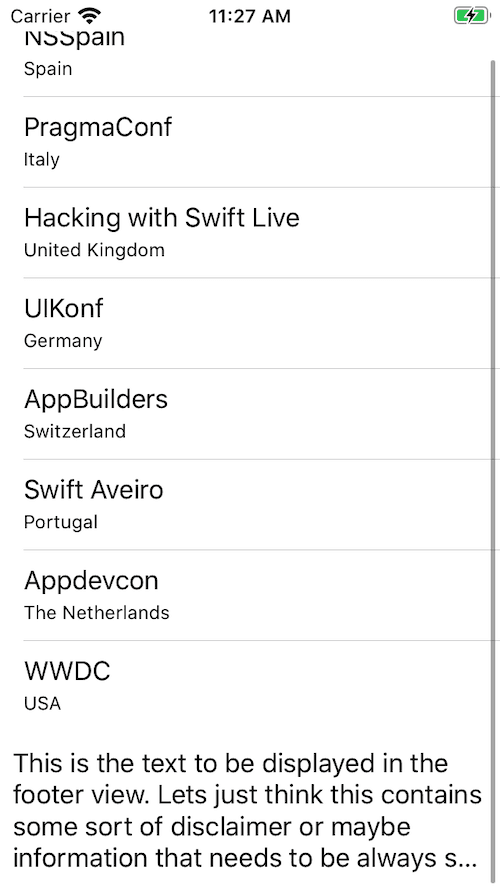
Task: Tap The Netherlands subtitle text
Action: pyautogui.click(x=96, y=612)
